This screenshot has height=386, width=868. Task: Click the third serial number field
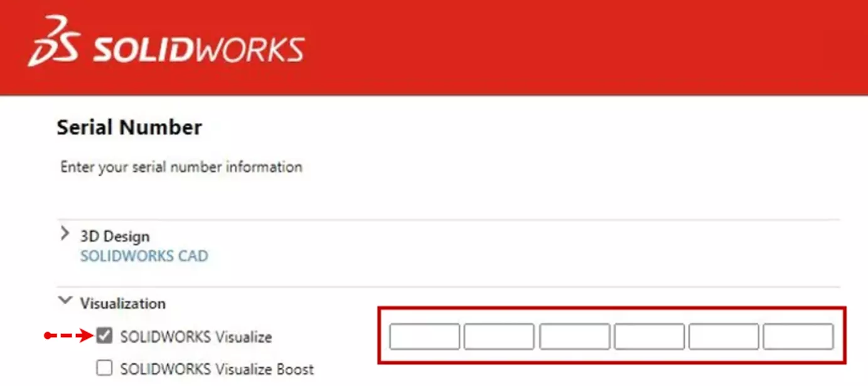574,336
